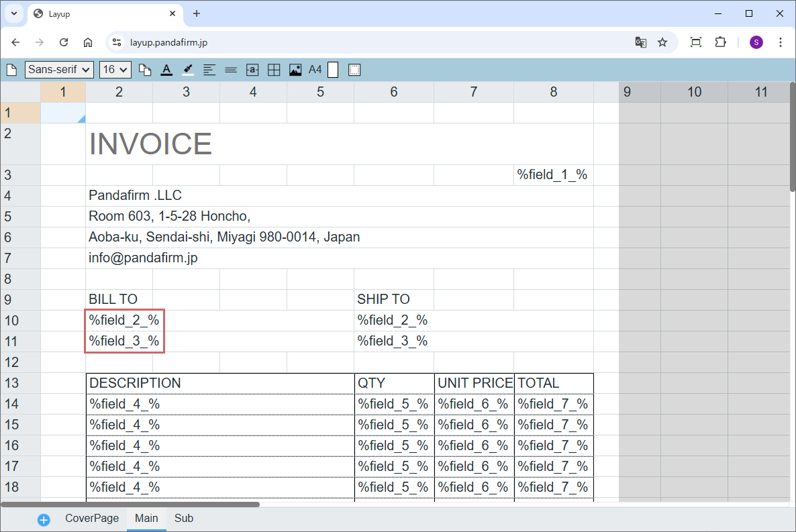Open the cell borders grid tool
796x532 pixels.
[x=274, y=70]
